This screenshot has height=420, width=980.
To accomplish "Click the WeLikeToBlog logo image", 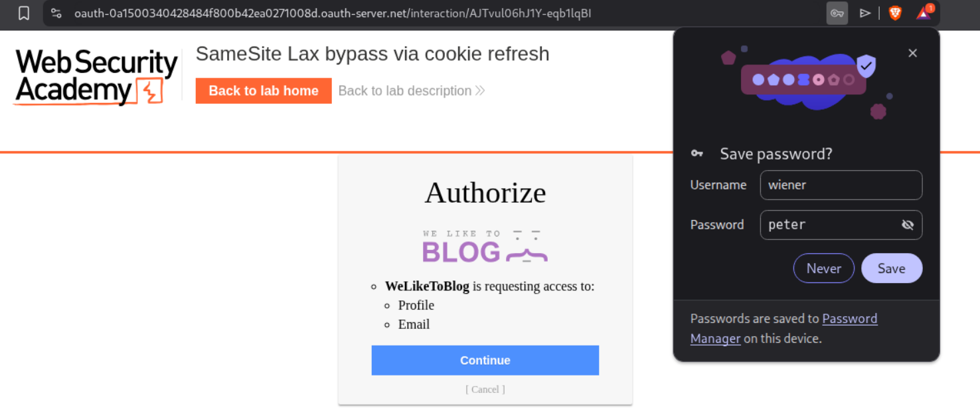I will tap(485, 246).
